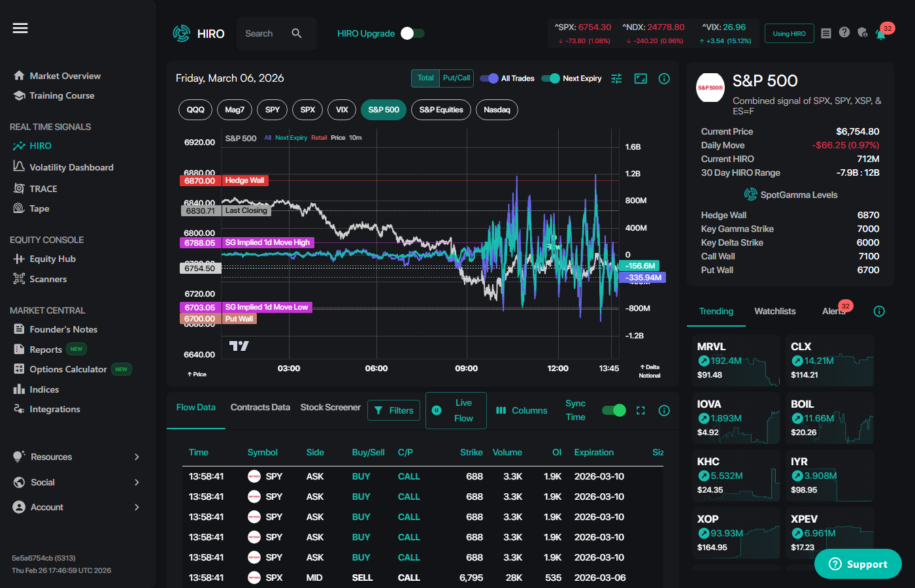Open the Filters dropdown

coord(394,410)
